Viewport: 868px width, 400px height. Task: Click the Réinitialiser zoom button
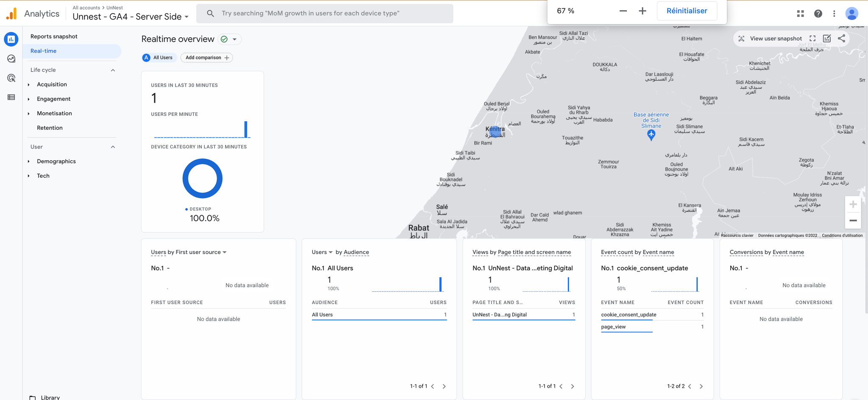[687, 11]
